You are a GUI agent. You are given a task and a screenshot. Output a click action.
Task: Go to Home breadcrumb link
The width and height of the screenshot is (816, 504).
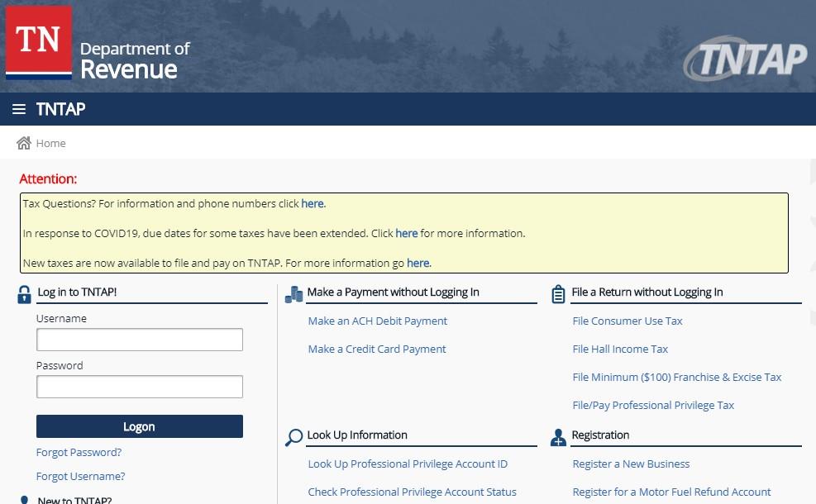(x=50, y=143)
